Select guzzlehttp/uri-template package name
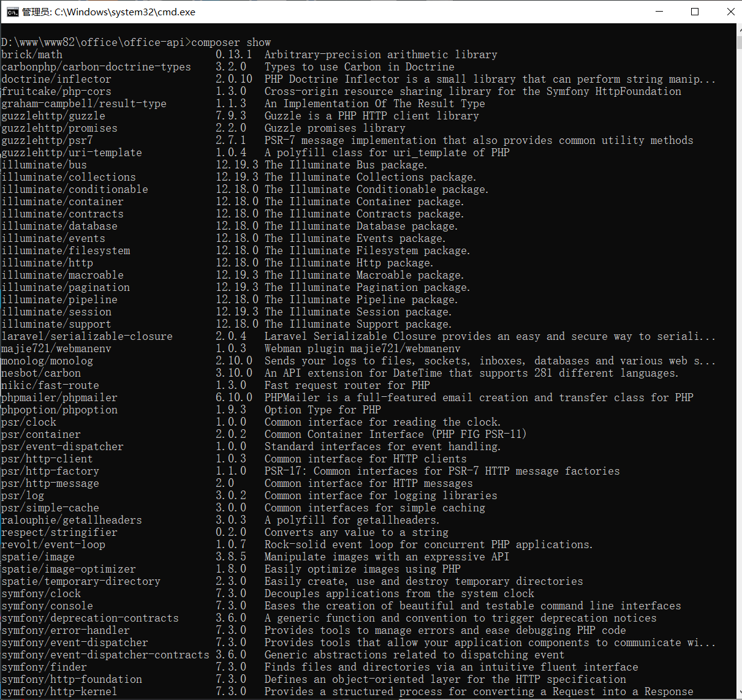The height and width of the screenshot is (700, 742). pos(72,152)
